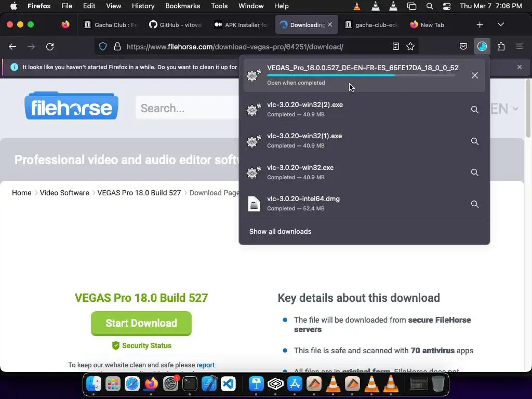Expand the list all tabs chevron

click(x=500, y=25)
